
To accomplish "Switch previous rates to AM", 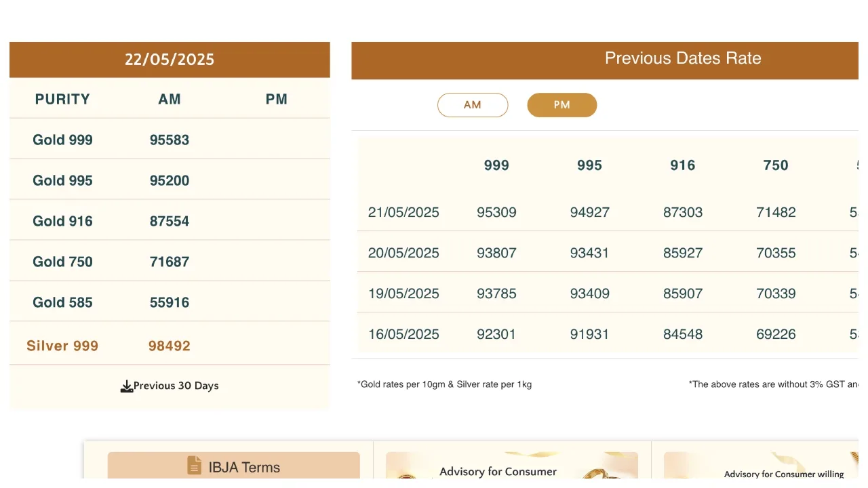I will (x=473, y=105).
